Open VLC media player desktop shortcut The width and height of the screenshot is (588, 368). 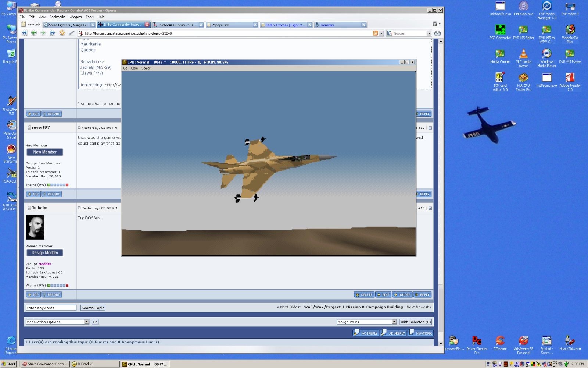click(x=523, y=58)
